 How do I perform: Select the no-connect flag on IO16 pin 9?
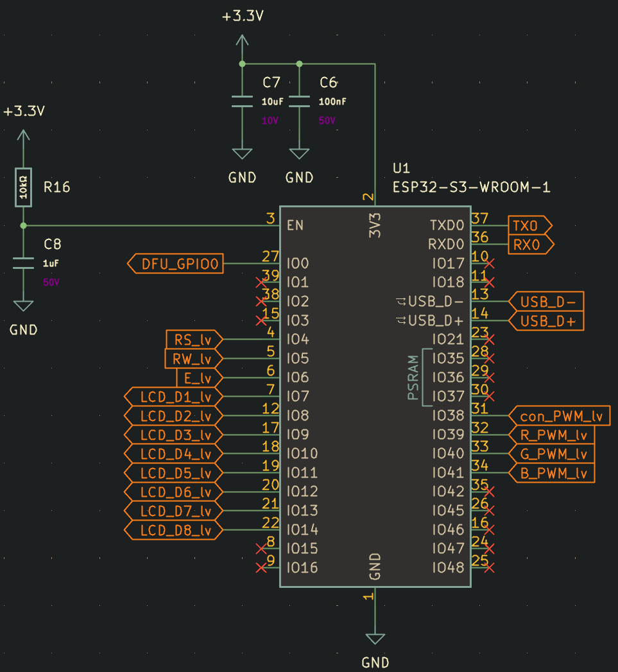pyautogui.click(x=261, y=567)
